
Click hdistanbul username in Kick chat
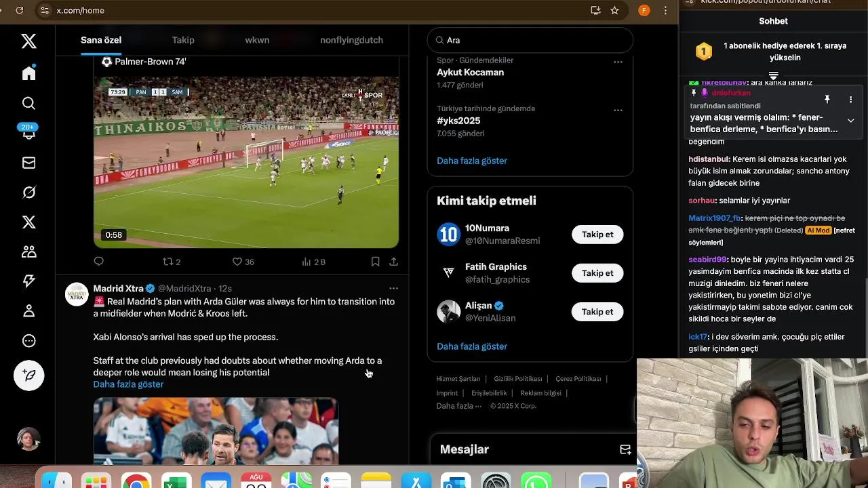[709, 159]
